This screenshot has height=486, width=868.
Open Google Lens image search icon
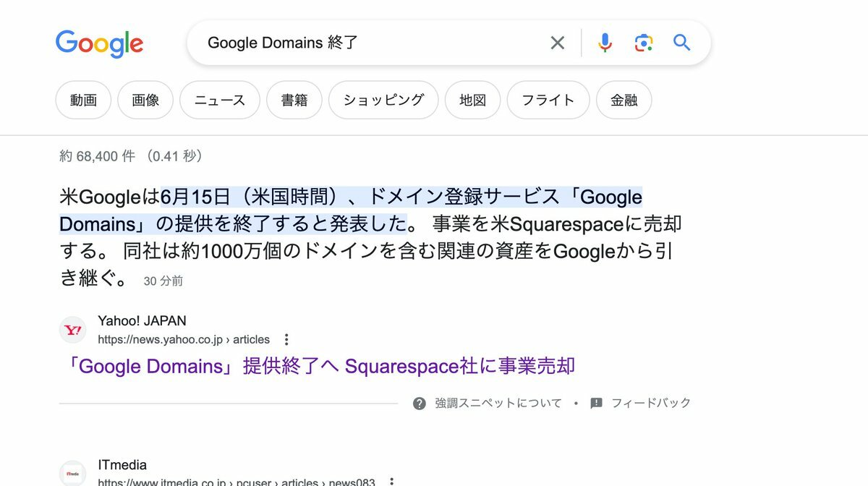coord(644,43)
